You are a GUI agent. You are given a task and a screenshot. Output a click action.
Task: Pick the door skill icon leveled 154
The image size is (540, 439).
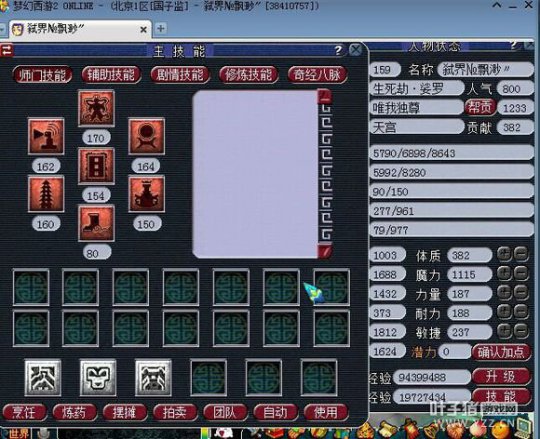(96, 166)
